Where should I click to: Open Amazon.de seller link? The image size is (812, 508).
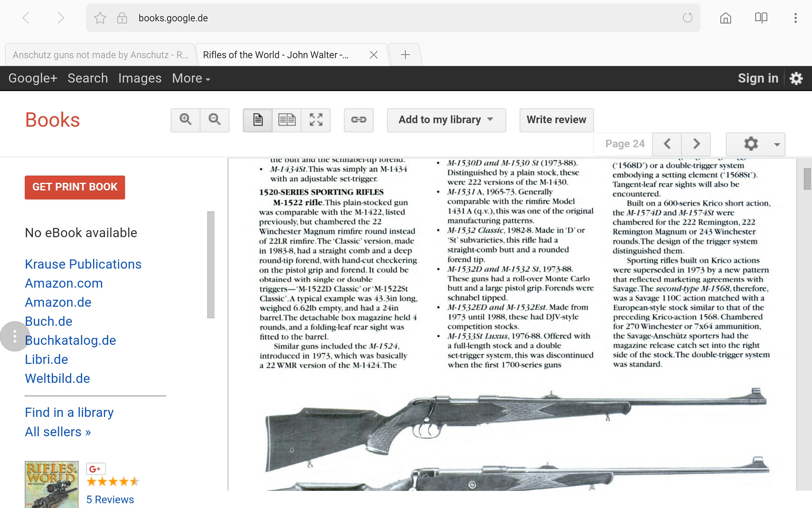58,302
